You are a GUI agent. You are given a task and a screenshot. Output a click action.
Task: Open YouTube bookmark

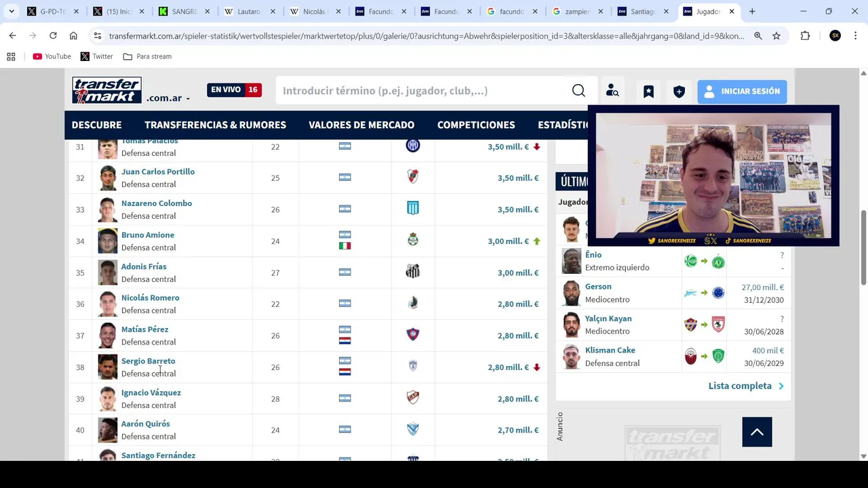click(52, 56)
